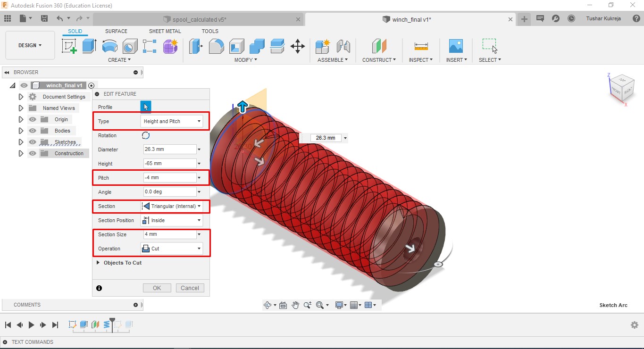Click the Tushar Kukreja account name
The height and width of the screenshot is (349, 644).
603,19
